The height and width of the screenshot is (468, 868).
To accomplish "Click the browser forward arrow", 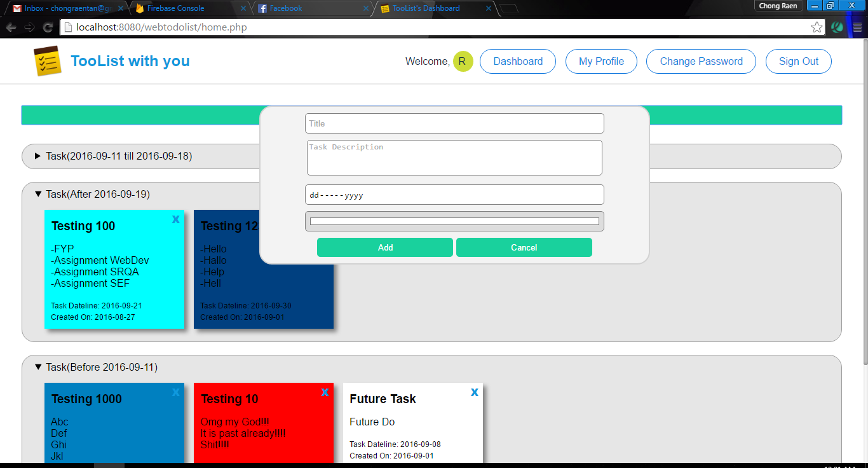I will [29, 27].
